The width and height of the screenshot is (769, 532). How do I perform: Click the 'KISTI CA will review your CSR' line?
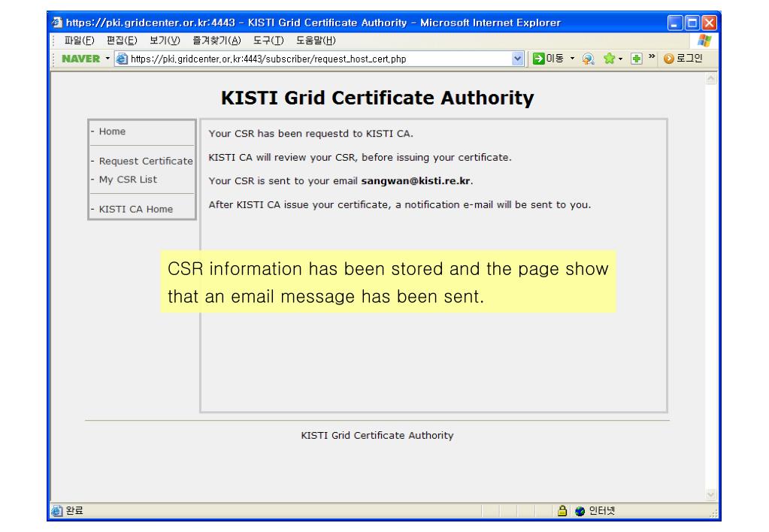click(360, 157)
